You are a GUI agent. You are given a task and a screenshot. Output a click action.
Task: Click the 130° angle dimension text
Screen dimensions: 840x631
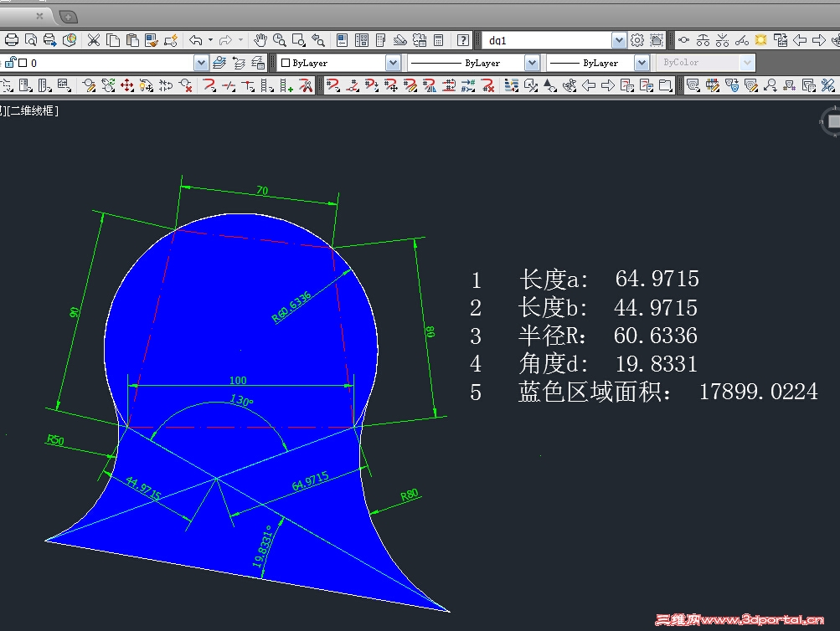pos(241,400)
